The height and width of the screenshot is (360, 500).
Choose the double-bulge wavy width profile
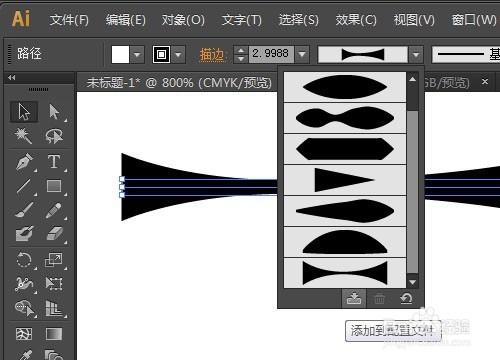click(345, 118)
